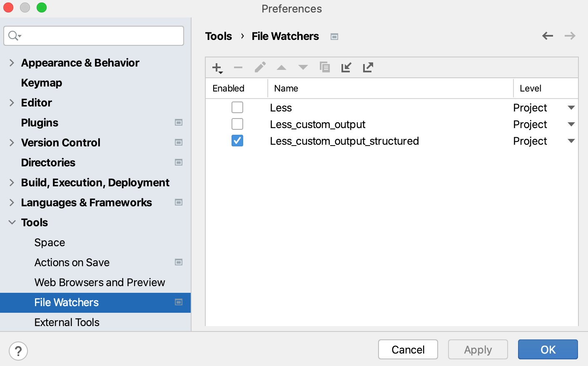Viewport: 588px width, 366px height.
Task: Enable the Less_custom_output watcher
Action: [237, 124]
